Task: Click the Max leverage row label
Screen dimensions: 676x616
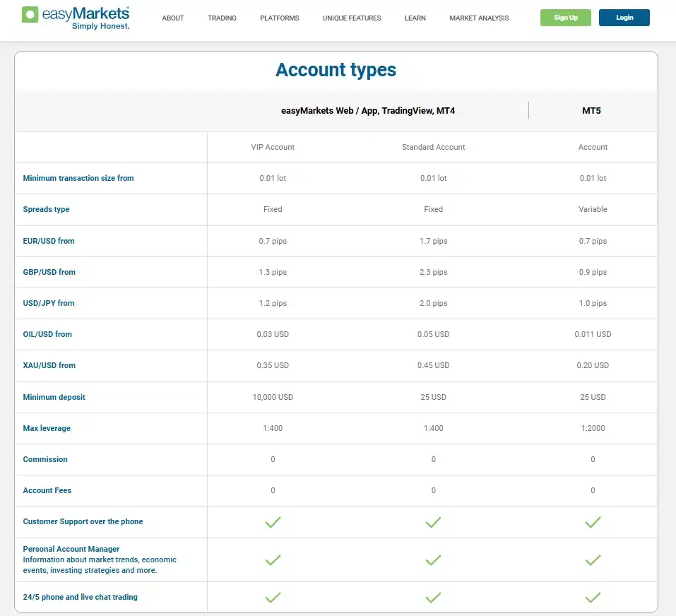Action: click(x=47, y=428)
